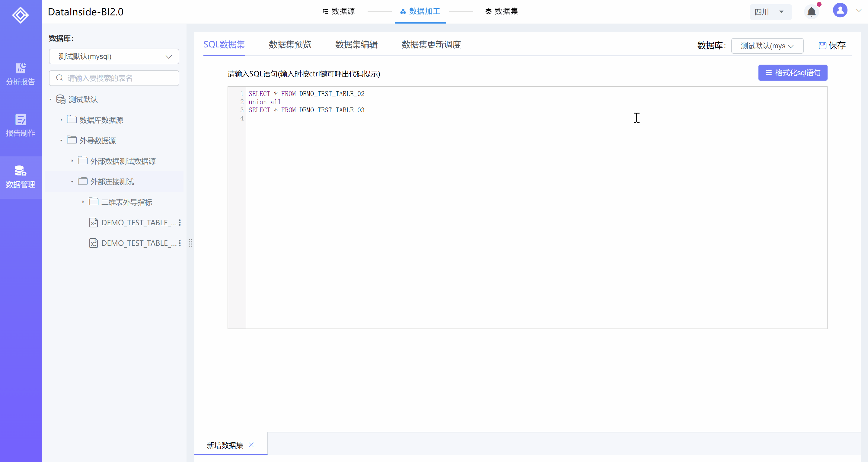Viewport: 868px width, 462px height.
Task: Select the 外部连接测试 tree label
Action: pos(112,182)
